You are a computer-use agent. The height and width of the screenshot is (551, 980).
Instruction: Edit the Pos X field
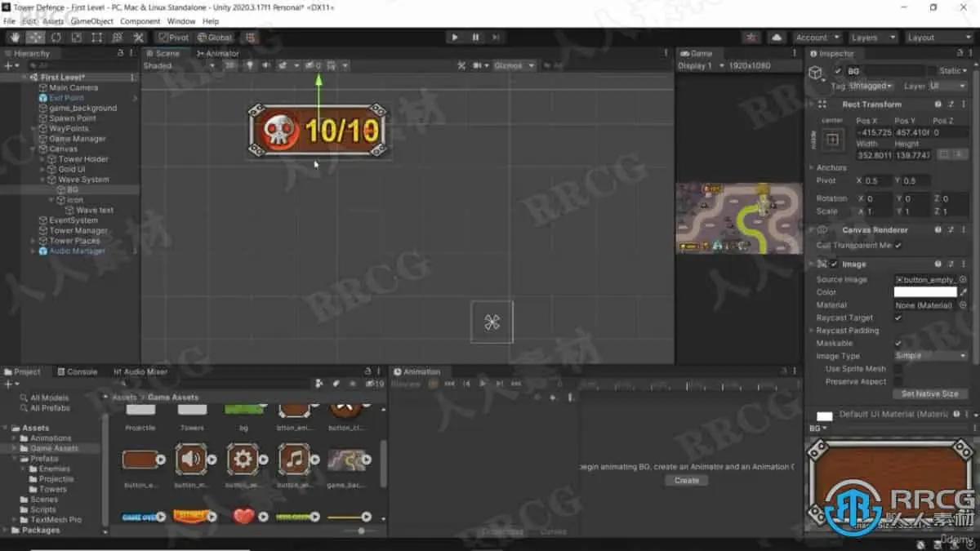coord(873,131)
